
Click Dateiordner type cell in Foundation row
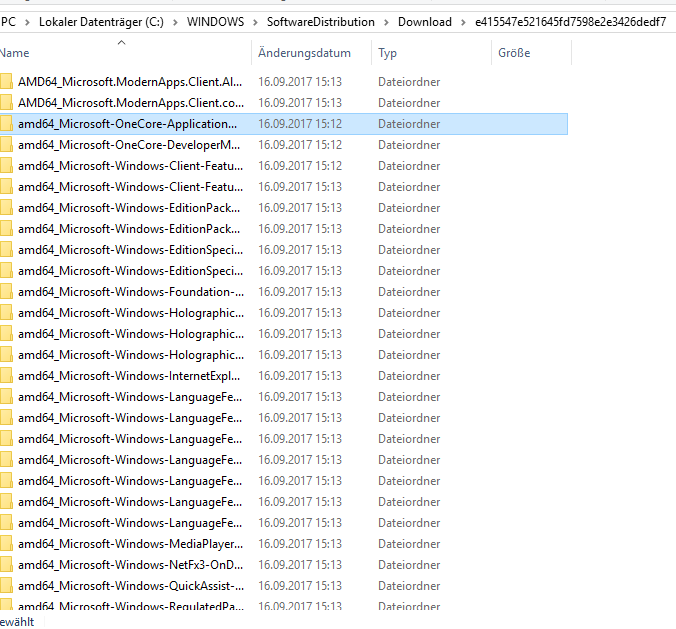coord(409,291)
